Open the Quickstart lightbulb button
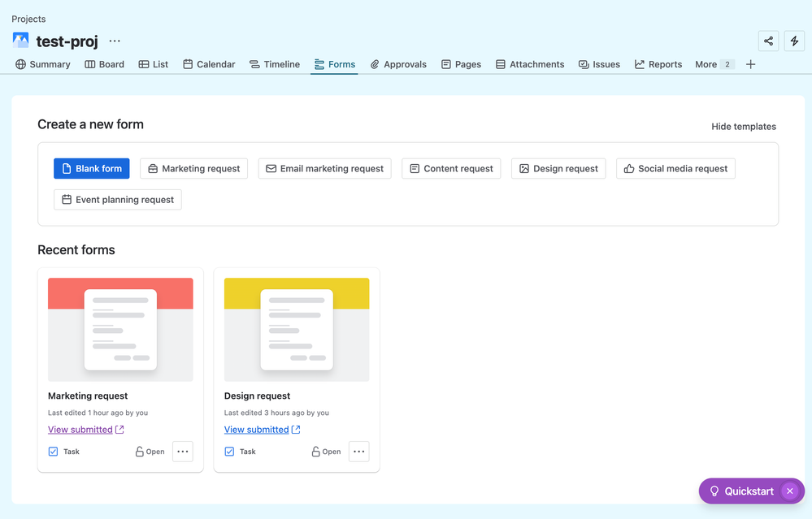Viewport: 812px width, 519px height. (741, 491)
